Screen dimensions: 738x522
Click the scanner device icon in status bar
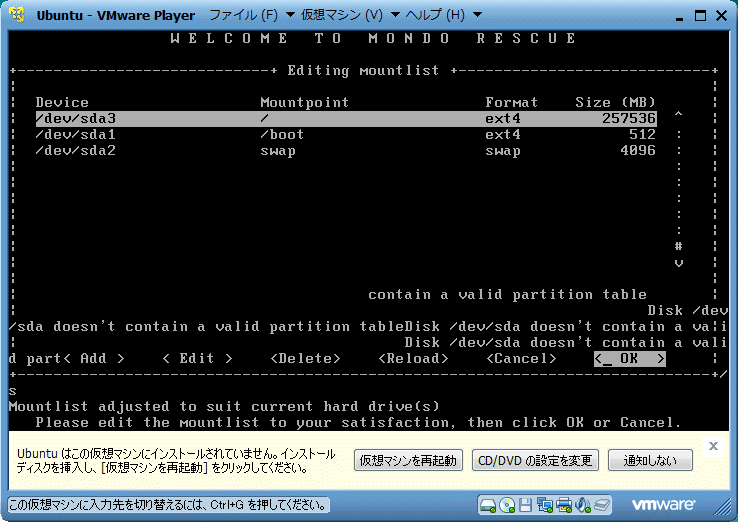point(603,503)
